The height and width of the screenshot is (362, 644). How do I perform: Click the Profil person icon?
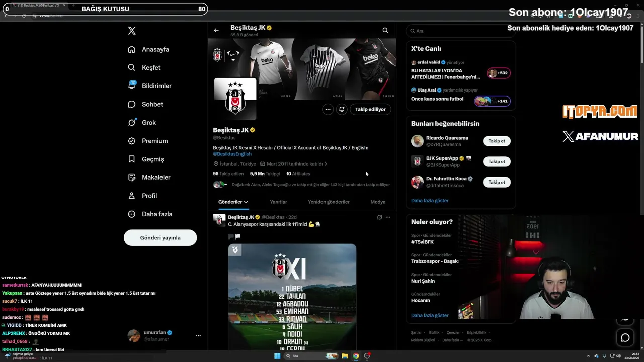coord(132,196)
